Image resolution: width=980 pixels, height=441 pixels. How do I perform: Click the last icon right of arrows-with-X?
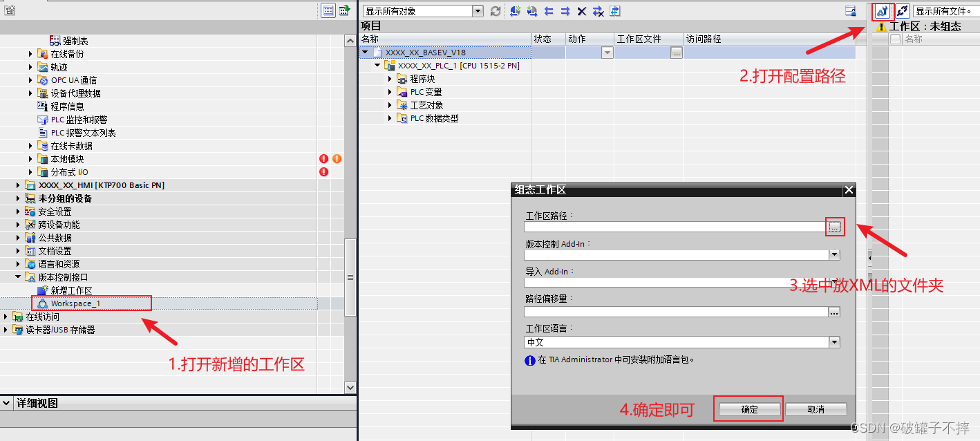click(x=615, y=11)
